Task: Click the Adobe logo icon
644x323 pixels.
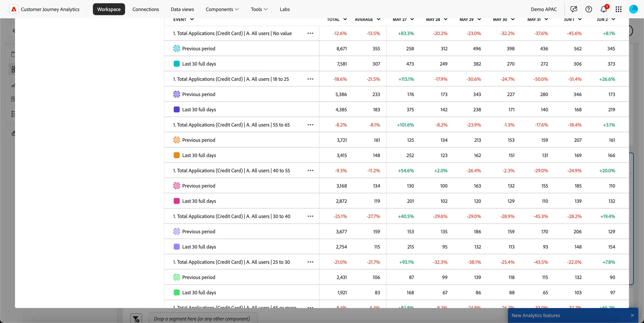Action: [14, 9]
